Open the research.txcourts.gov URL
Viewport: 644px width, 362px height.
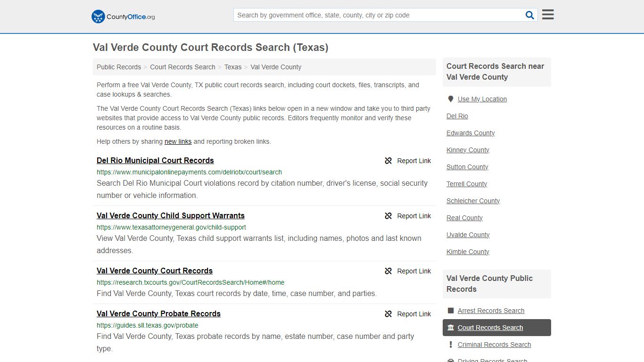(x=190, y=282)
